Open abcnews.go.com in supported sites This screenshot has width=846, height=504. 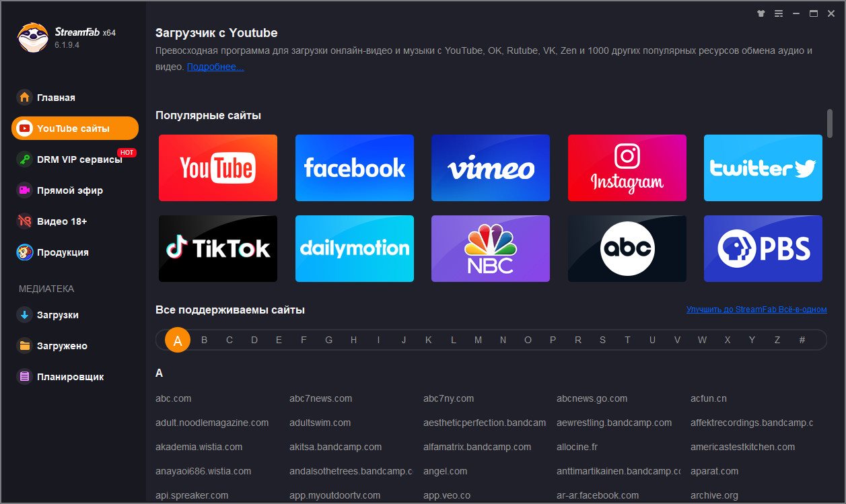pyautogui.click(x=592, y=398)
